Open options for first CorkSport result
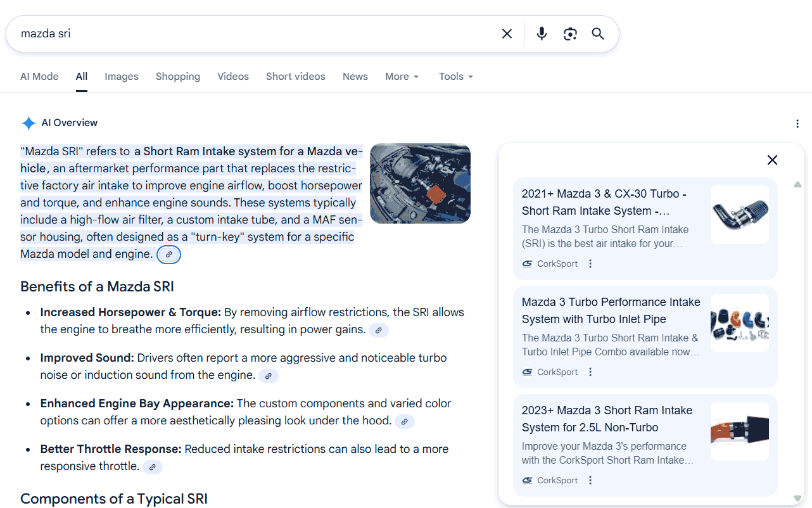Image resolution: width=812 pixels, height=508 pixels. click(590, 264)
